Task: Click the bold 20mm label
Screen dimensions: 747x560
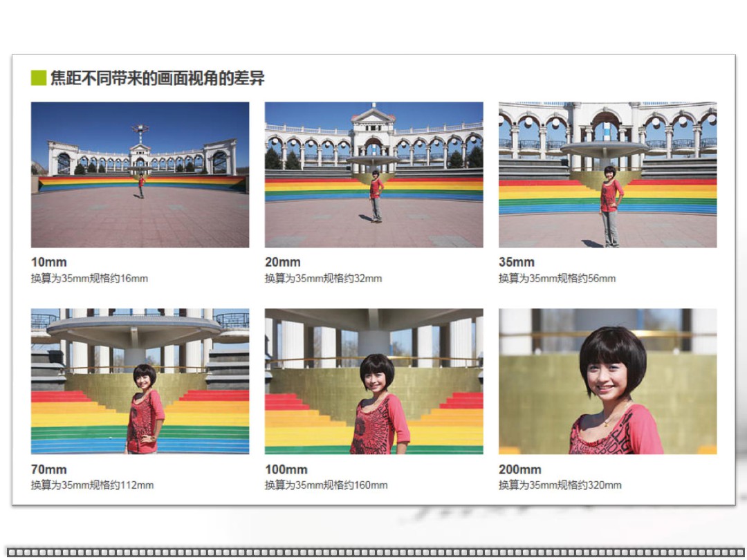Action: pyautogui.click(x=283, y=262)
